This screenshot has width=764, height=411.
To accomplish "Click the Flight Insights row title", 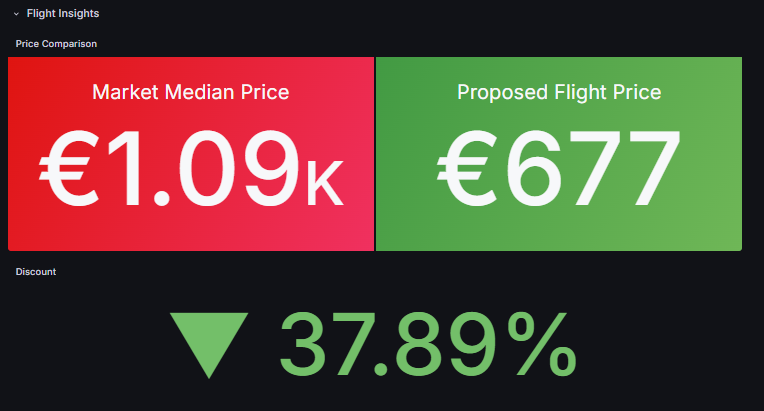I will [x=63, y=14].
